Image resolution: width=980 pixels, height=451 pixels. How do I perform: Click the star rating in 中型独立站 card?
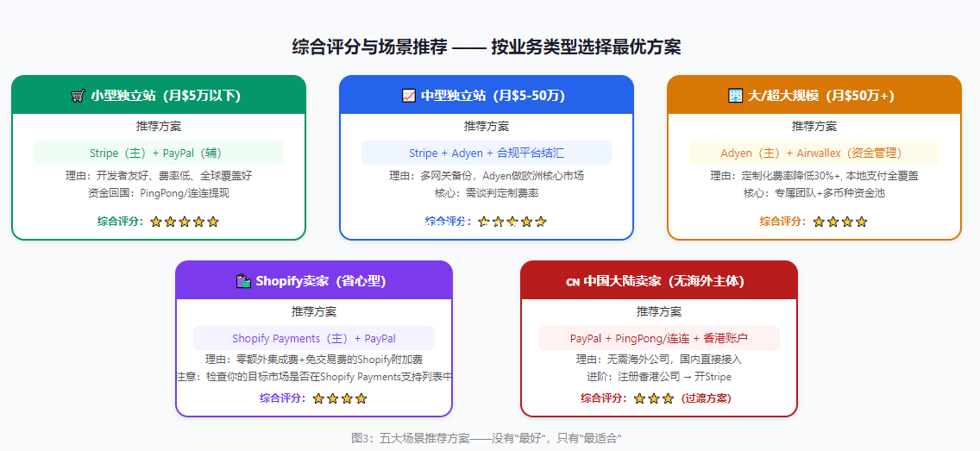coord(512,222)
